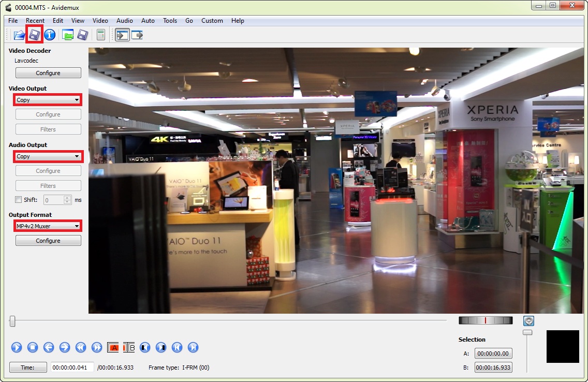
Task: Open the File menu
Action: click(x=13, y=21)
